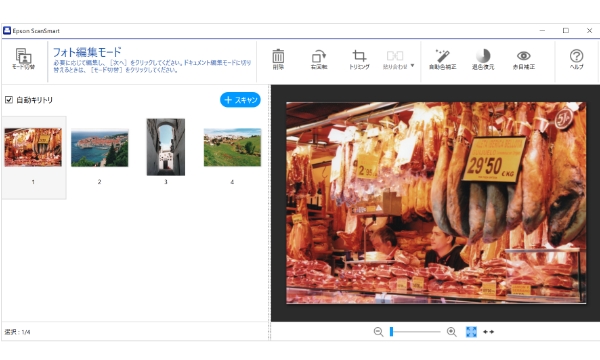Uncheck the 自動キリトリ checkbox
The width and height of the screenshot is (600, 360).
(x=9, y=100)
